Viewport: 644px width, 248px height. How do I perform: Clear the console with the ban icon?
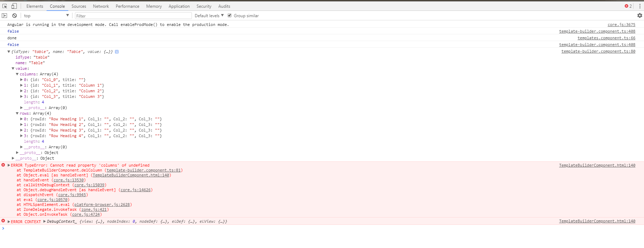pyautogui.click(x=14, y=15)
